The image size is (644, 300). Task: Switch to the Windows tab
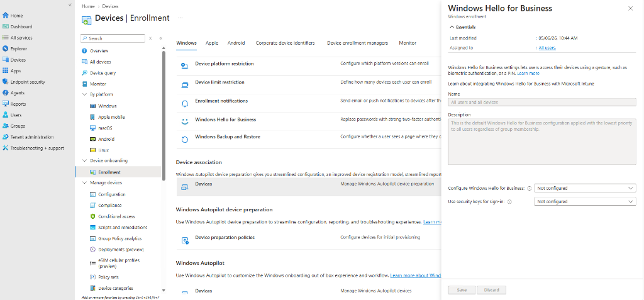tap(186, 43)
